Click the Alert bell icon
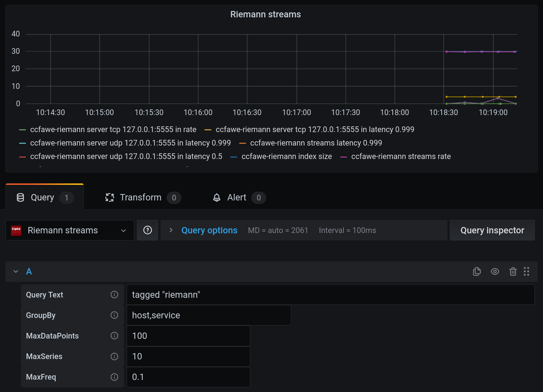Image resolution: width=543 pixels, height=392 pixels. 217,198
